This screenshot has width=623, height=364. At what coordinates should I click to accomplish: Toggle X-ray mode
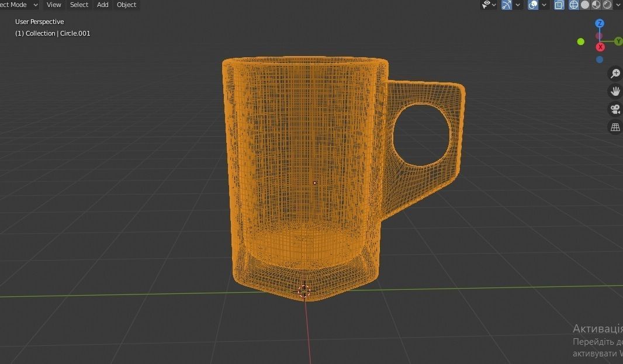click(x=559, y=5)
